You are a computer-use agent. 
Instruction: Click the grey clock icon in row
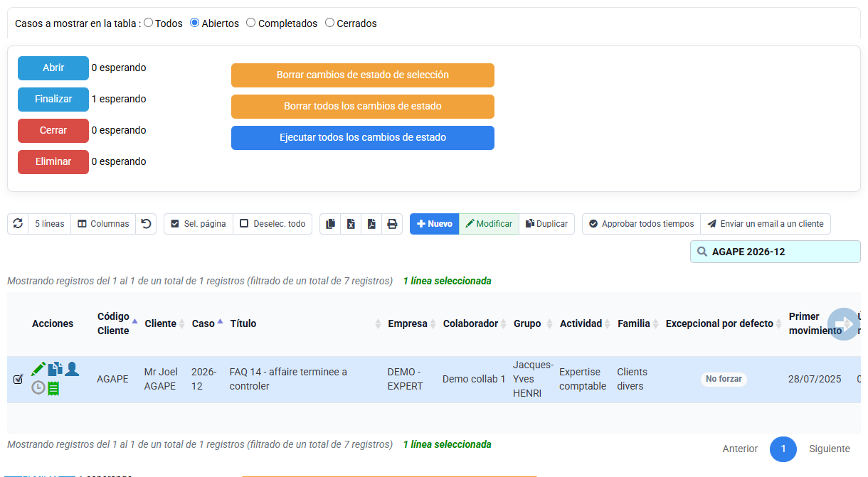click(x=38, y=388)
